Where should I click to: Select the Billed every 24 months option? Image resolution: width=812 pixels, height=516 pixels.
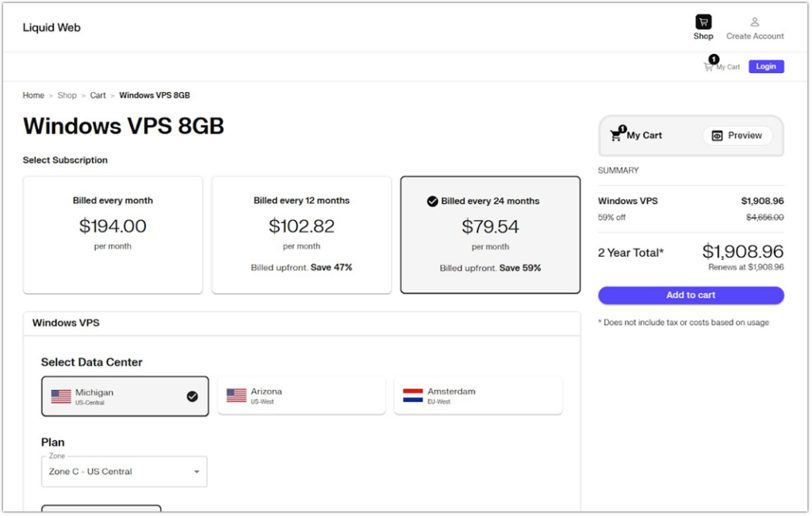[490, 235]
